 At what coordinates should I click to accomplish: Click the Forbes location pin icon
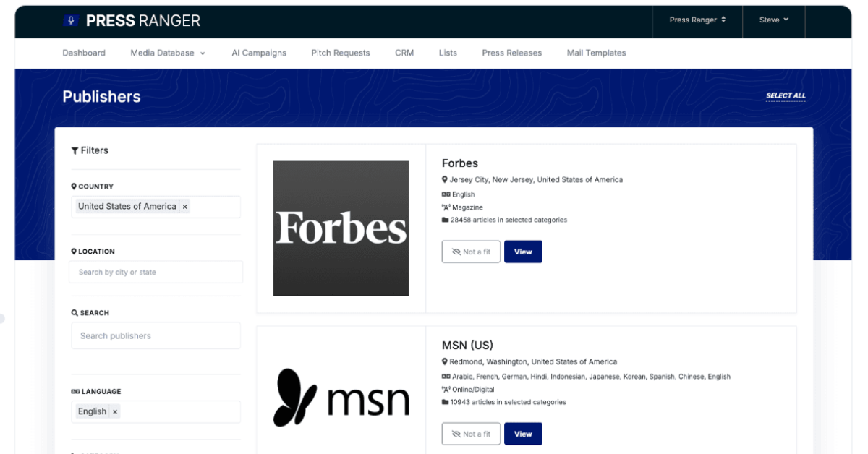point(445,180)
